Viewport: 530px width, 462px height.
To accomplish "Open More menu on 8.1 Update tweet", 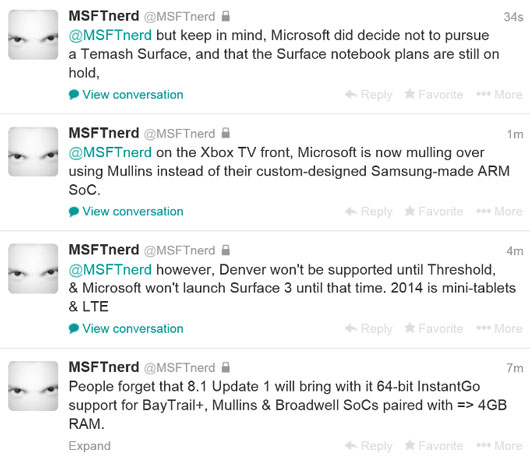I will [499, 446].
